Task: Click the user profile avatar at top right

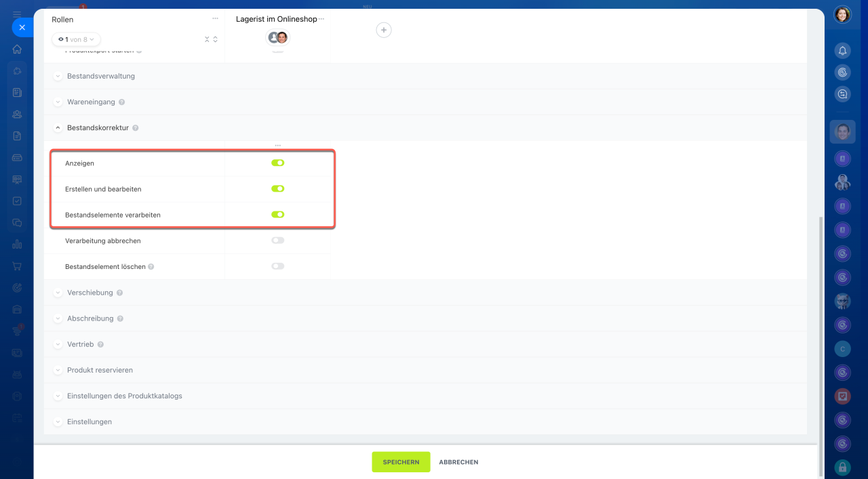Action: pyautogui.click(x=842, y=14)
